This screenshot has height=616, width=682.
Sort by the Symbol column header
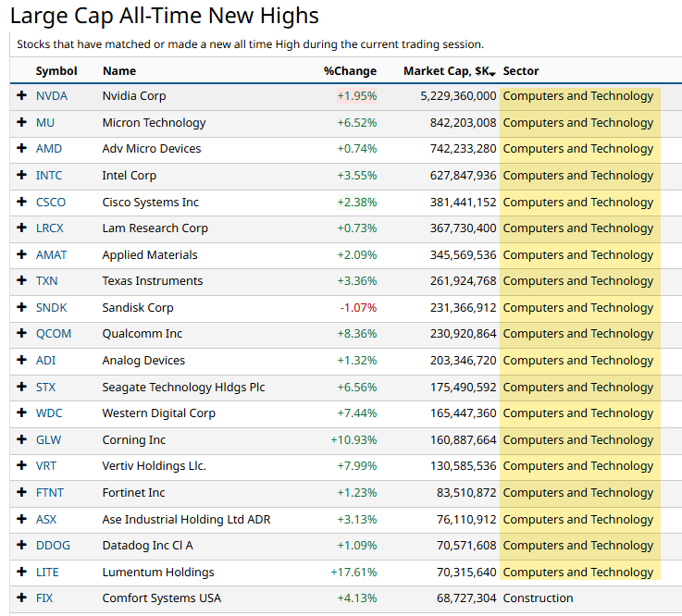click(x=56, y=71)
